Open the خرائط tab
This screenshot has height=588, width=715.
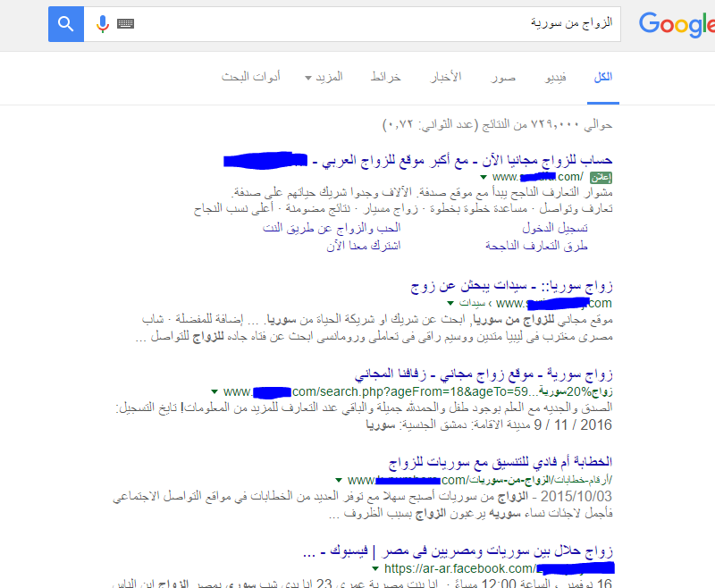click(385, 78)
